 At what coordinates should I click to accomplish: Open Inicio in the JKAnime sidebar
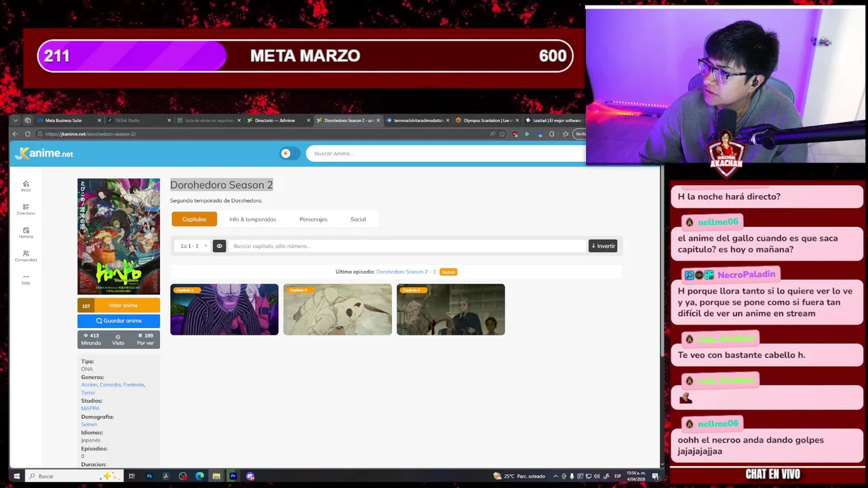click(x=26, y=186)
